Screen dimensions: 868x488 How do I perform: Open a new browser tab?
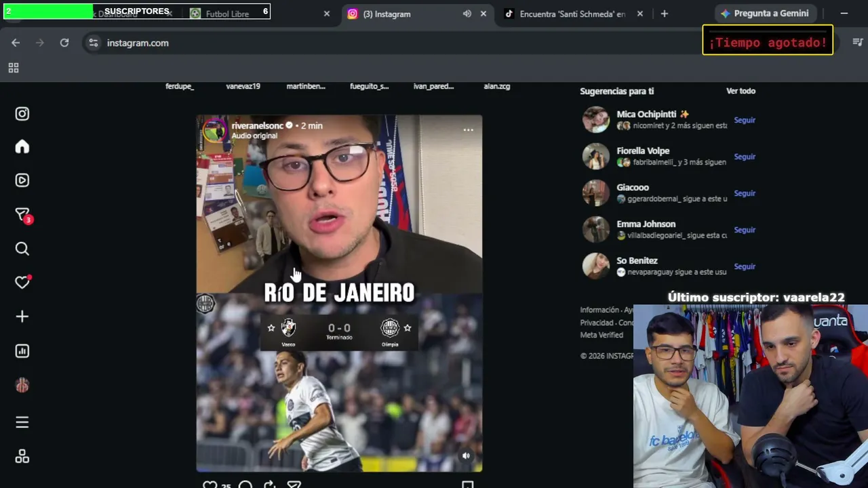pyautogui.click(x=665, y=14)
